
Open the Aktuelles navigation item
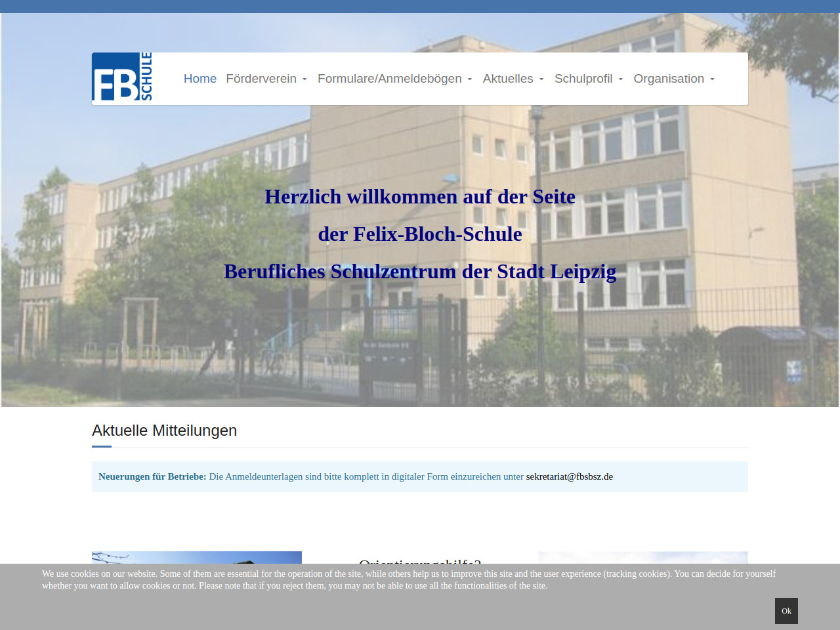pyautogui.click(x=507, y=79)
